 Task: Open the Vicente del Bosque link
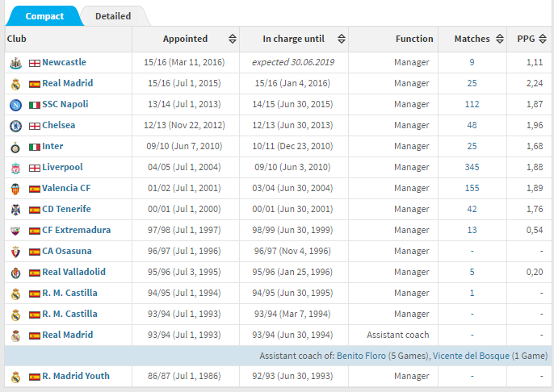pos(471,356)
